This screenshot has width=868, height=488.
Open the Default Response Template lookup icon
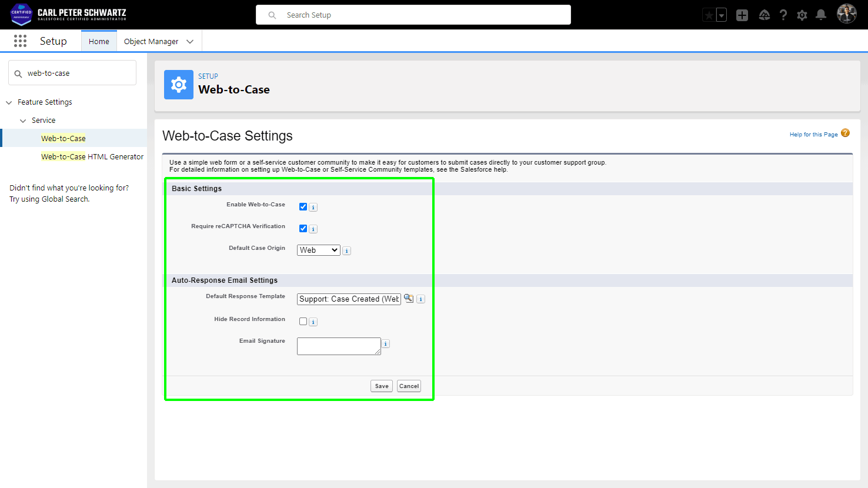coord(409,298)
